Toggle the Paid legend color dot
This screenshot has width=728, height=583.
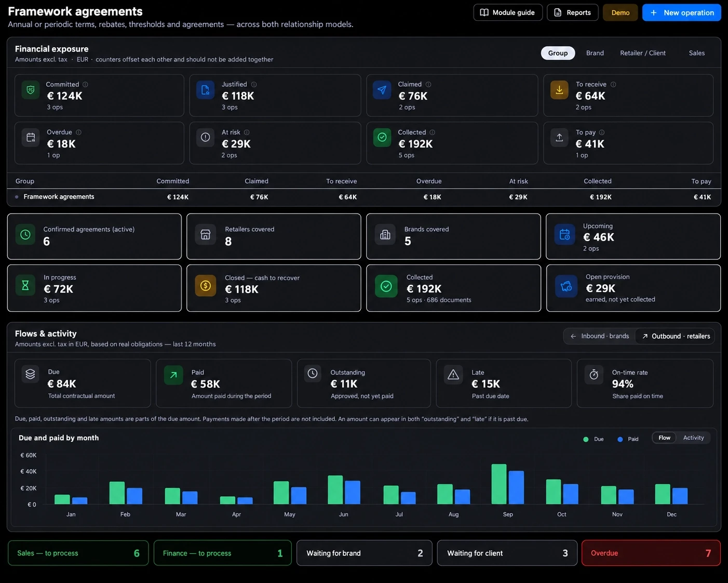click(x=620, y=440)
